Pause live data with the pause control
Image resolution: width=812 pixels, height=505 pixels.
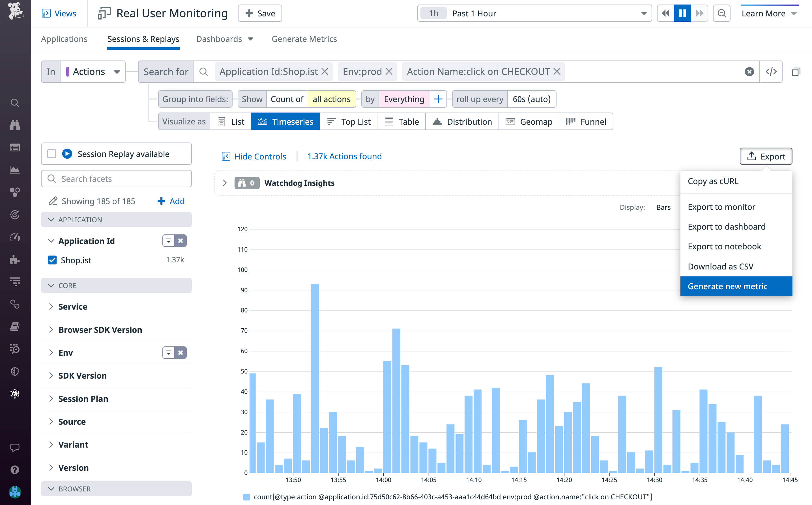(682, 13)
